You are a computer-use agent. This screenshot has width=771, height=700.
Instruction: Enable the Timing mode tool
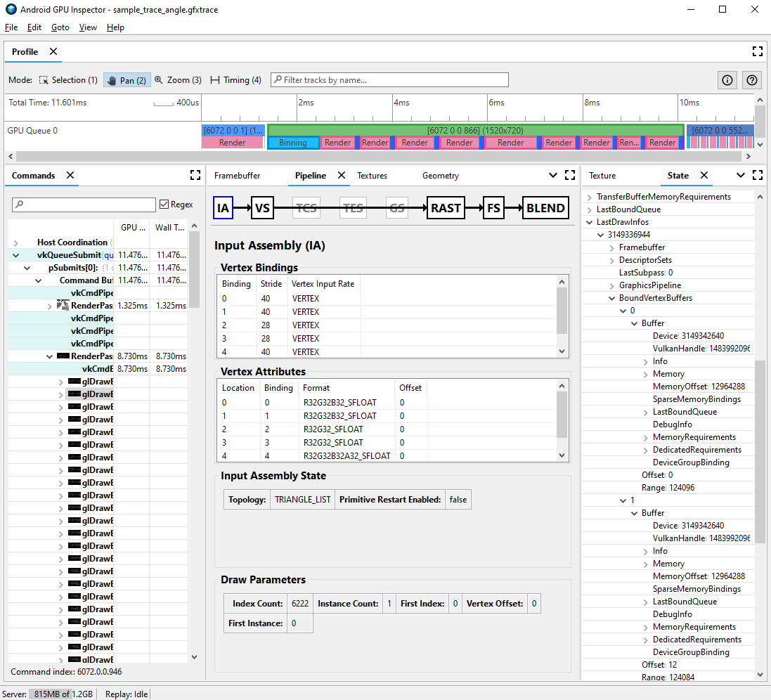(235, 79)
